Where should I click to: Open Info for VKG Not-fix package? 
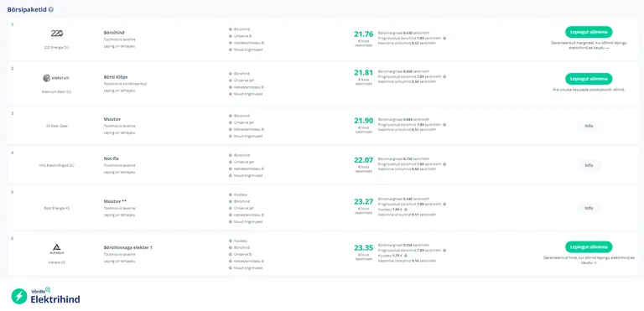(589, 166)
